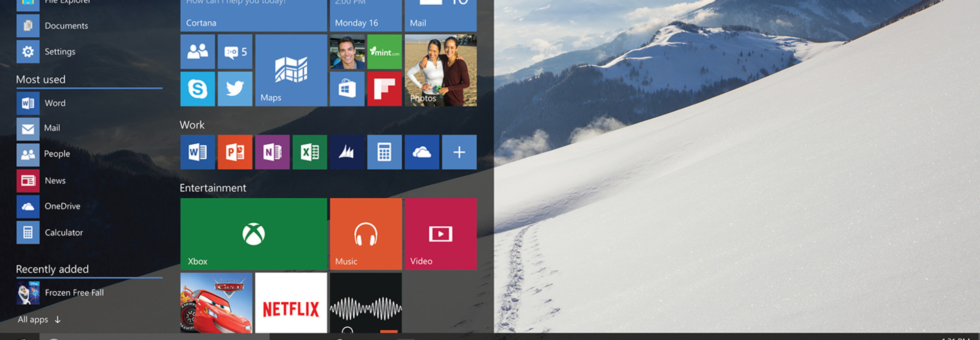The height and width of the screenshot is (340, 980).
Task: Open the Windows Store tile
Action: click(347, 89)
